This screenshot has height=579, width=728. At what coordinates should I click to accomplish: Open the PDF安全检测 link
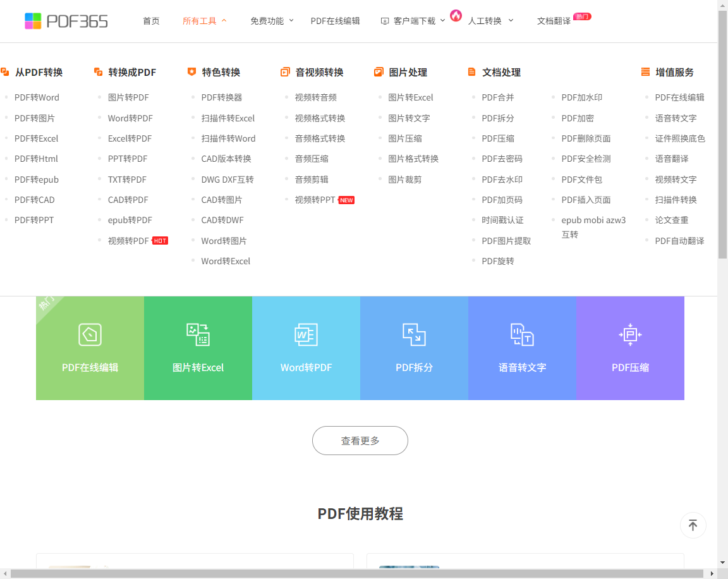click(586, 159)
